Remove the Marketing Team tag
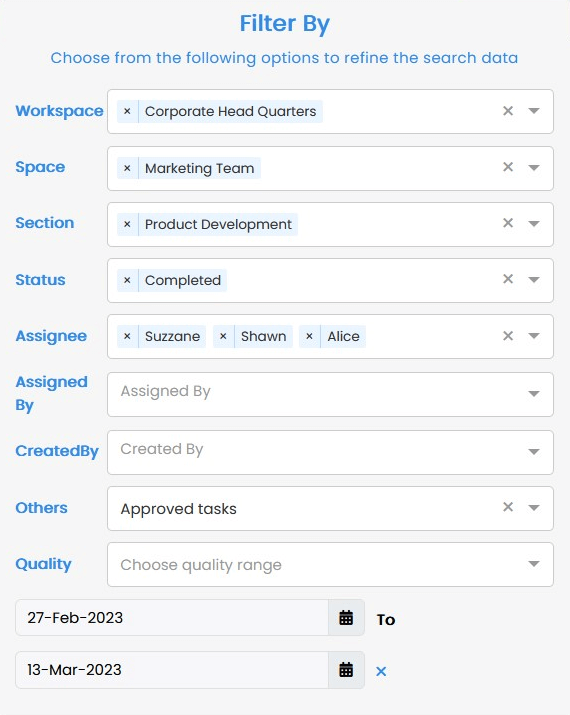 coord(127,168)
